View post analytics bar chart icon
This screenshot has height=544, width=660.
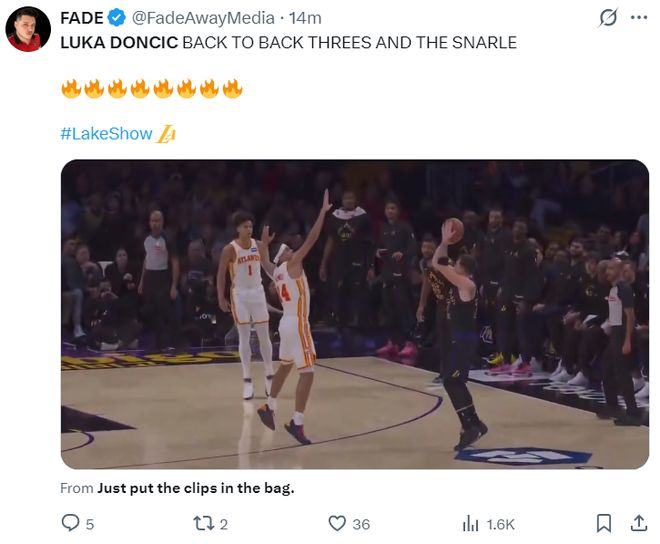[470, 523]
